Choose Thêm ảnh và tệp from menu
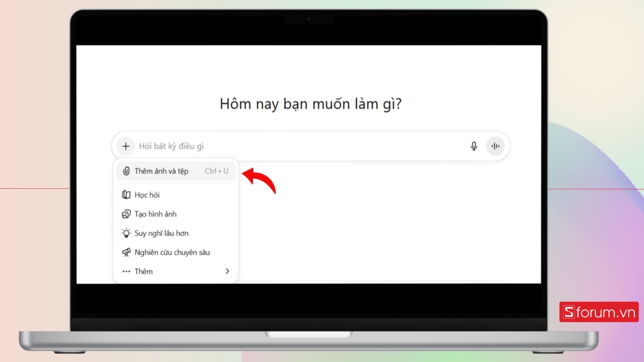The width and height of the screenshot is (644, 362). pyautogui.click(x=176, y=171)
